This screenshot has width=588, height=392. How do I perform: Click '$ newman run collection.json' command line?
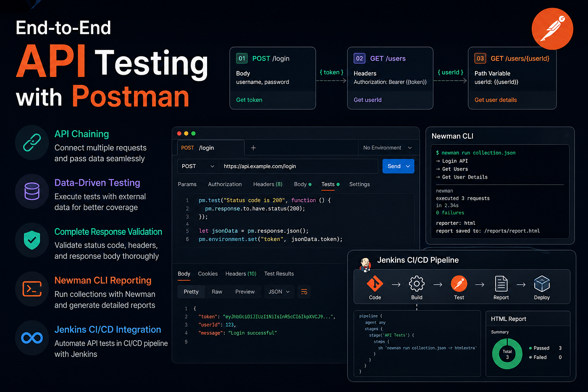click(476, 153)
